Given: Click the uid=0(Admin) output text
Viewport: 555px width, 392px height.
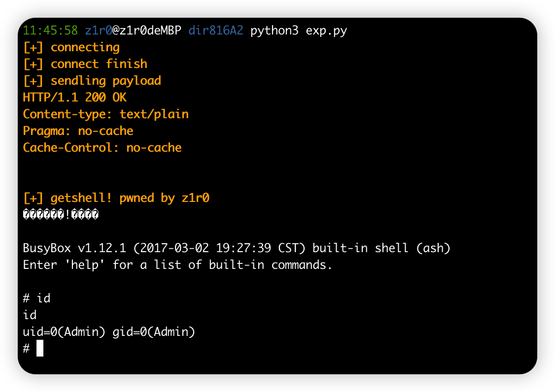Looking at the screenshot, I should click(64, 332).
